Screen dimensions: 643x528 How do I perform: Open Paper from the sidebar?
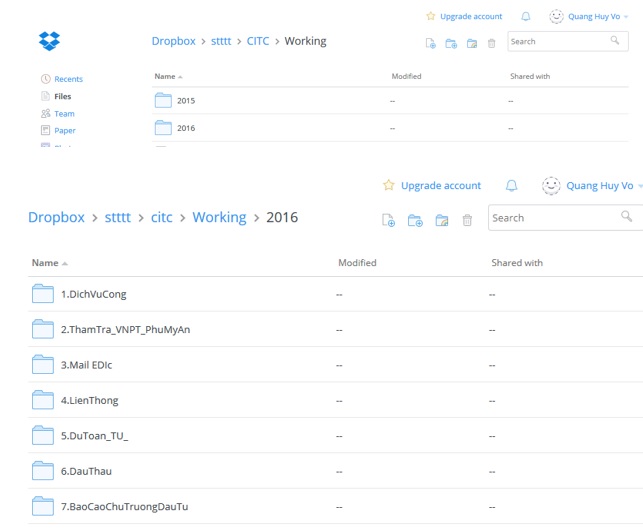click(x=64, y=131)
